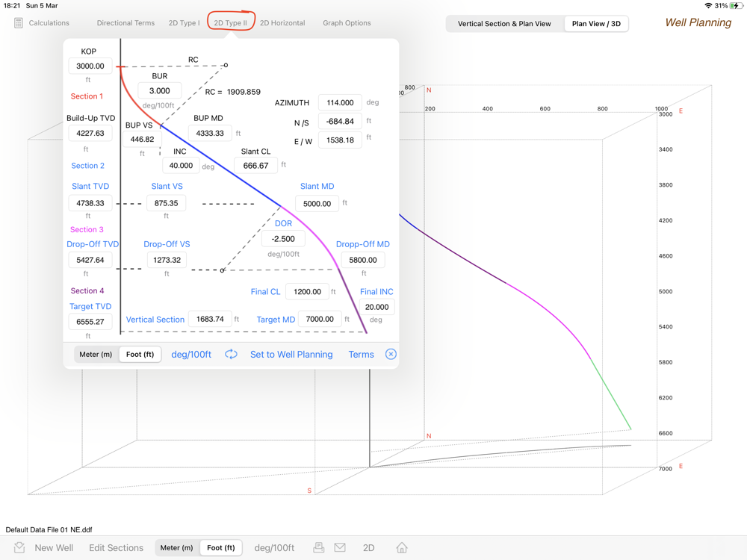Open 2D Type II tab
The width and height of the screenshot is (747, 560).
pos(231,23)
